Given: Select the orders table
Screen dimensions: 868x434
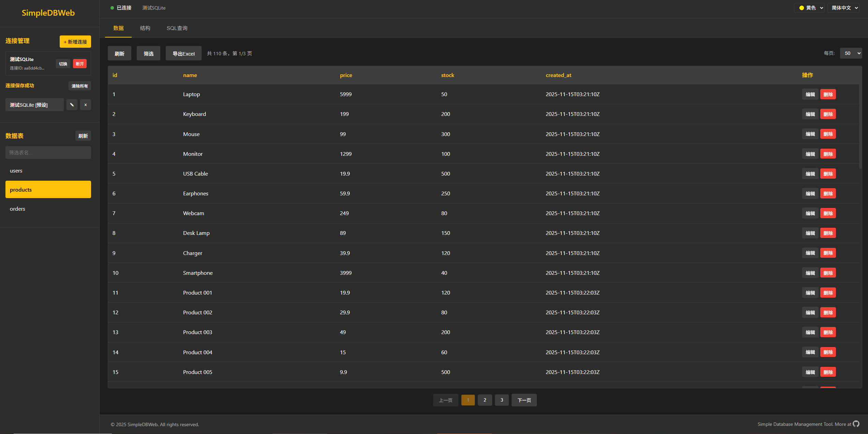Looking at the screenshot, I should pos(18,209).
